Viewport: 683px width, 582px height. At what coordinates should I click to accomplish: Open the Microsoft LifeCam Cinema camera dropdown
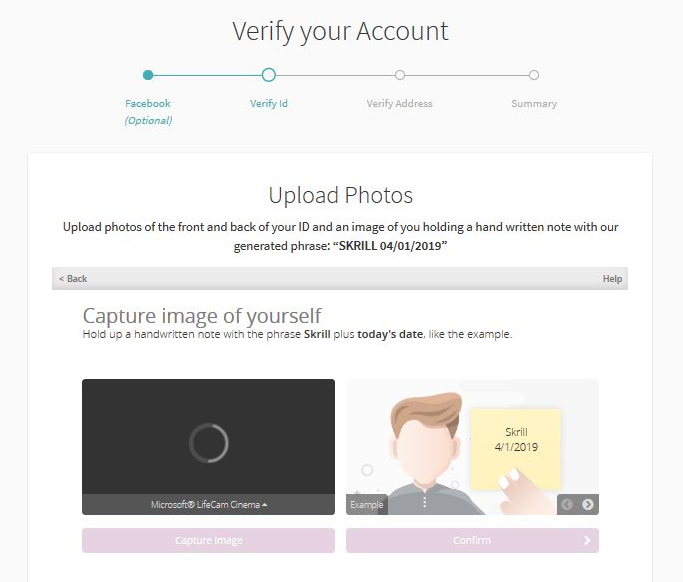(209, 504)
